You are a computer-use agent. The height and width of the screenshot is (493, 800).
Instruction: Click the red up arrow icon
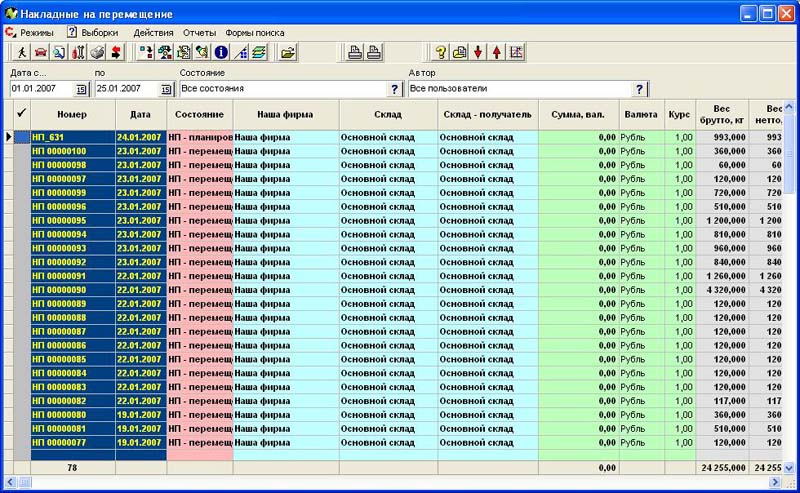point(497,53)
